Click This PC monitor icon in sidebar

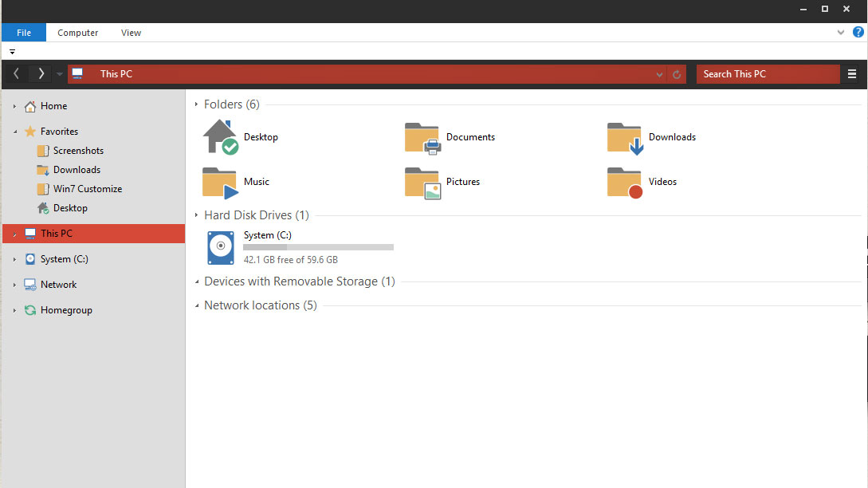30,234
